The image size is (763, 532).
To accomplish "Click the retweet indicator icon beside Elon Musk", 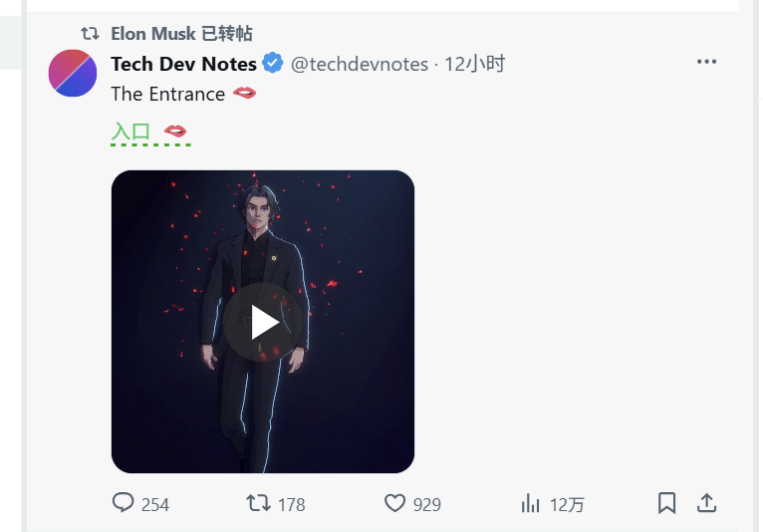I will [x=90, y=34].
